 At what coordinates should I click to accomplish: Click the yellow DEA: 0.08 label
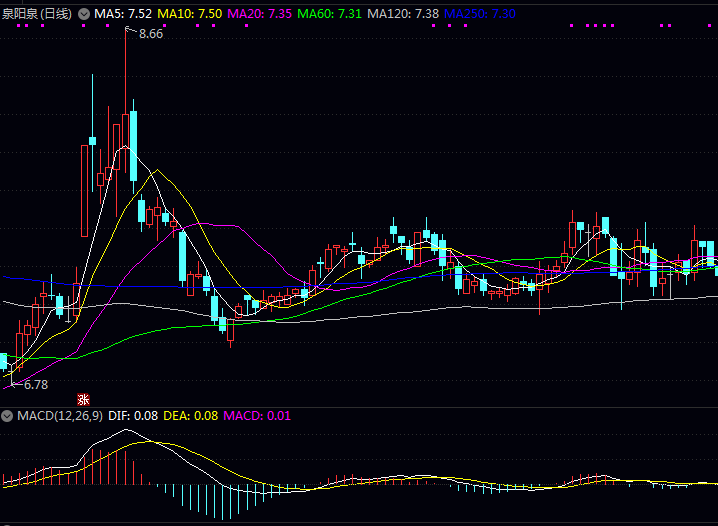pyautogui.click(x=190, y=415)
